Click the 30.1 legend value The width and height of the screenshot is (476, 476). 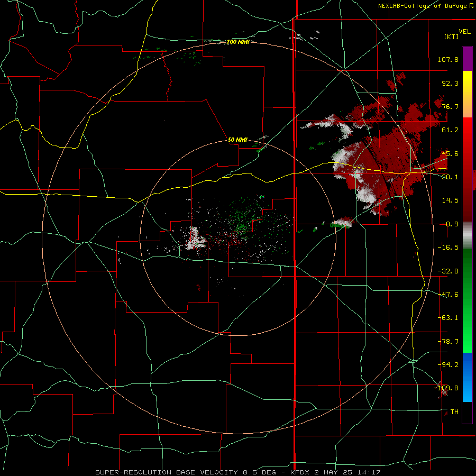pyautogui.click(x=450, y=177)
